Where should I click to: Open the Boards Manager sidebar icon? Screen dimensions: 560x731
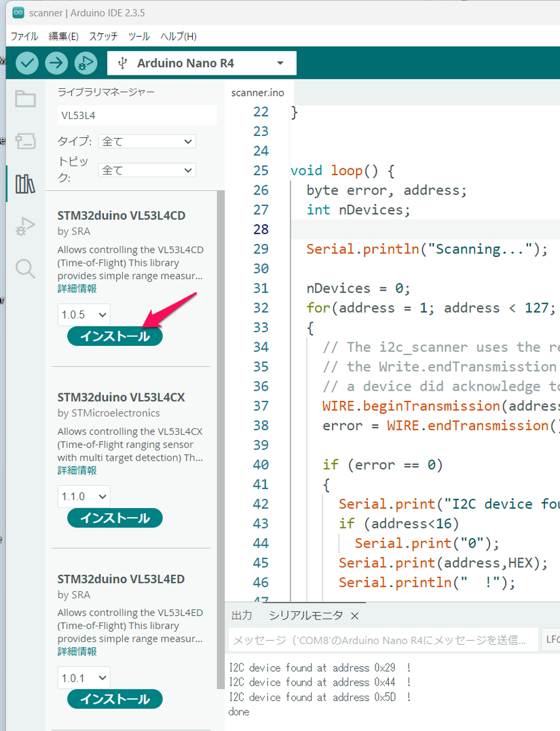click(x=25, y=141)
